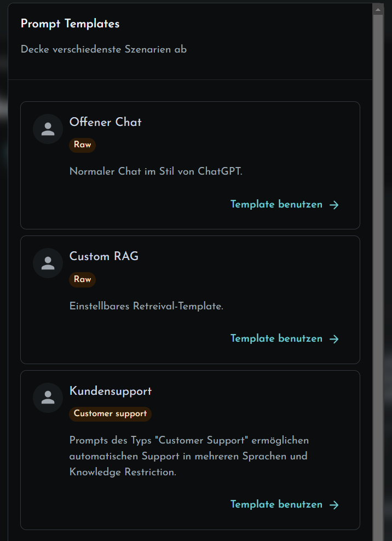Click the arrow icon in Kundensupport card

[x=334, y=505]
